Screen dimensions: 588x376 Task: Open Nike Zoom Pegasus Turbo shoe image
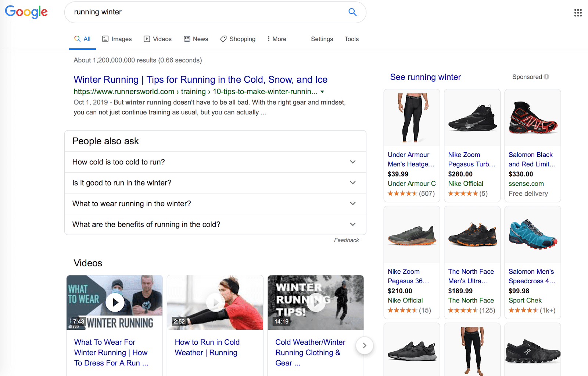pos(472,118)
